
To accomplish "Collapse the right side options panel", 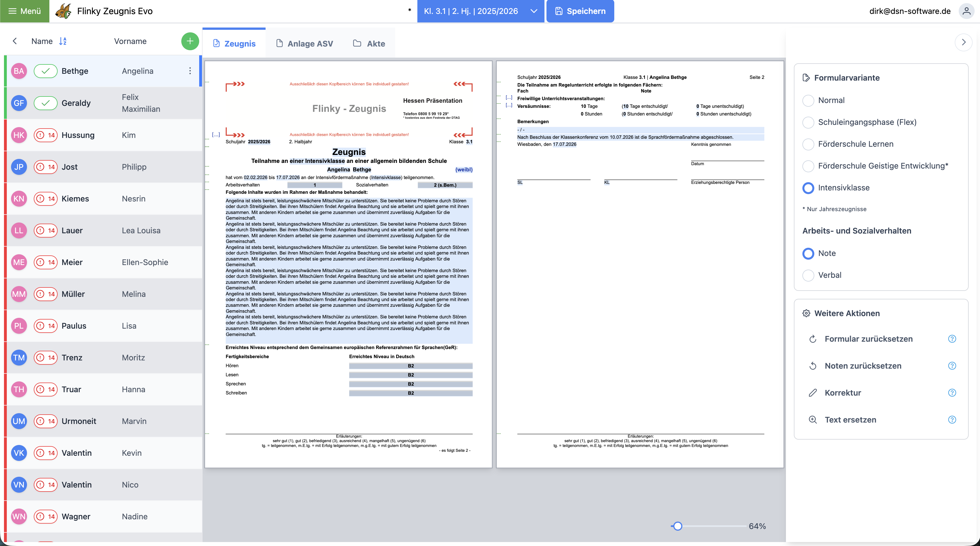I will pos(963,42).
